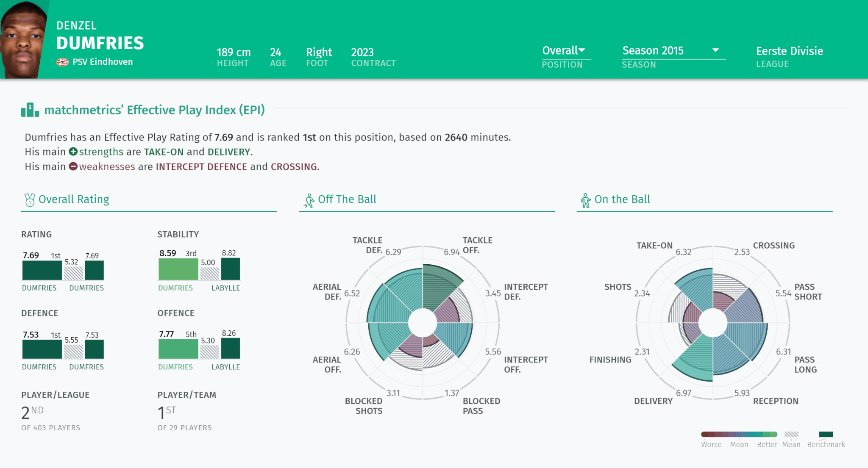Click the Offence benchmark bar 8.26

231,348
